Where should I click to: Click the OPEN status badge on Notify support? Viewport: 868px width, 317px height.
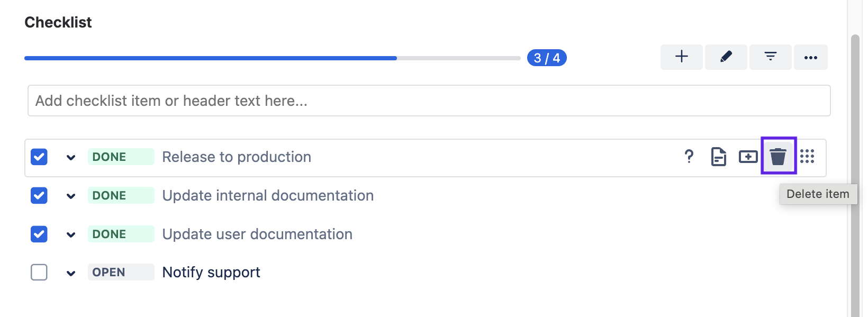click(x=121, y=272)
